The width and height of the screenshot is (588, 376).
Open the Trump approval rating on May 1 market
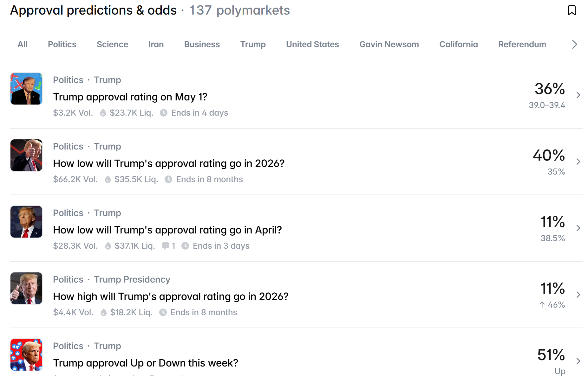coord(130,97)
